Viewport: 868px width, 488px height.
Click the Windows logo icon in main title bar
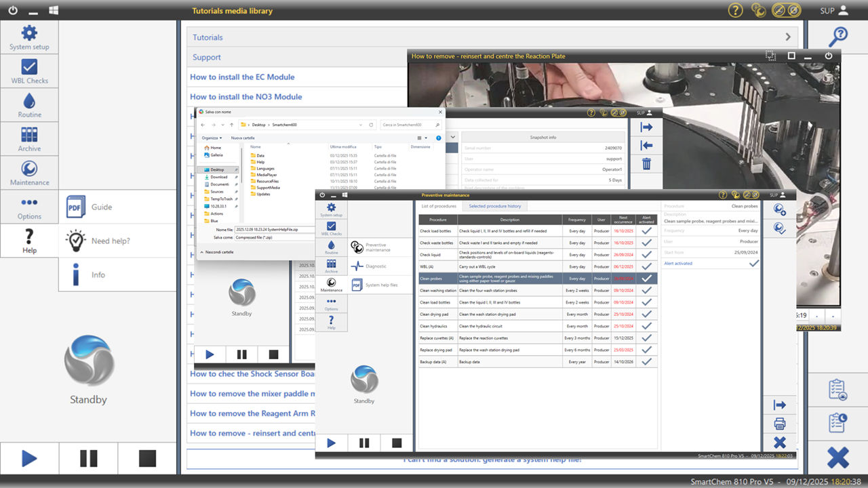(54, 10)
